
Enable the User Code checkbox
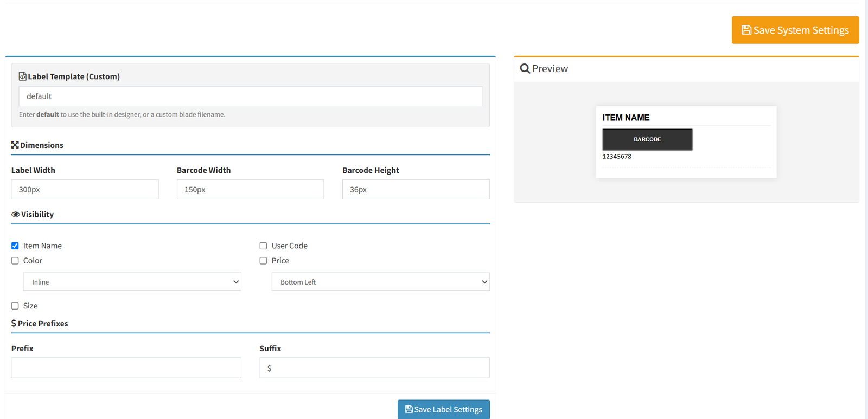pos(264,246)
